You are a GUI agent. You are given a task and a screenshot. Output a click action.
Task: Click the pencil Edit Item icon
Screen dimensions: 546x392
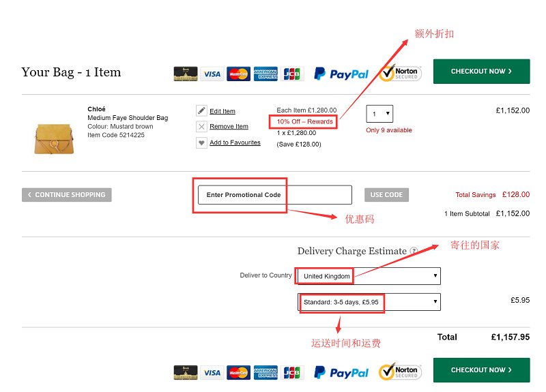[x=201, y=110]
